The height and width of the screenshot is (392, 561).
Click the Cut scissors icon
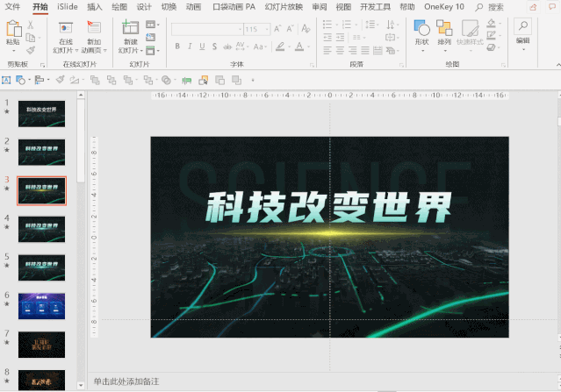(31, 25)
